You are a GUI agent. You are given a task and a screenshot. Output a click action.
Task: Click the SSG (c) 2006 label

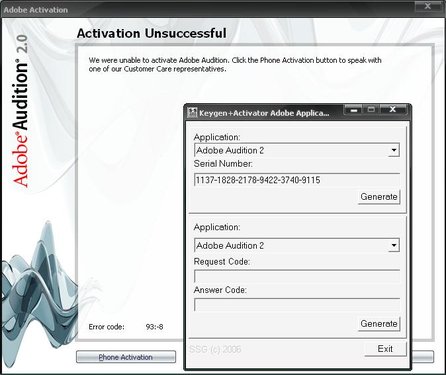click(215, 349)
